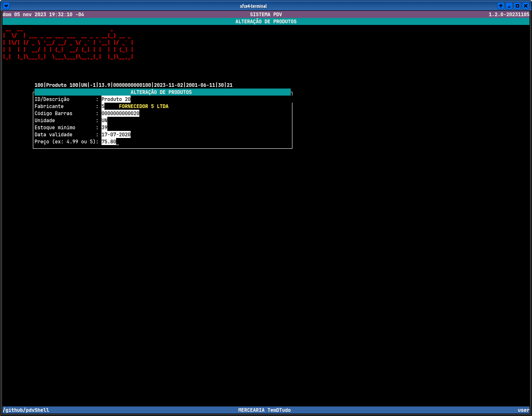
Task: Click the Fabricante label
Action: click(49, 106)
